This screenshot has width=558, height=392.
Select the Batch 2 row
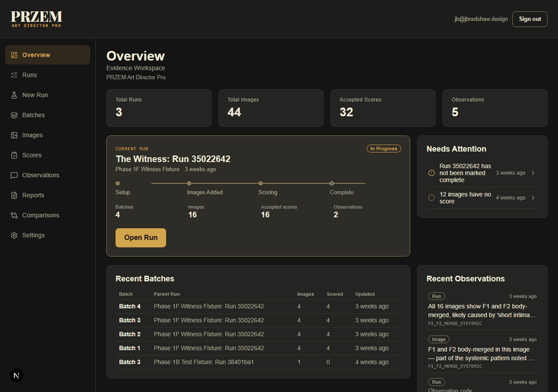[x=258, y=334]
